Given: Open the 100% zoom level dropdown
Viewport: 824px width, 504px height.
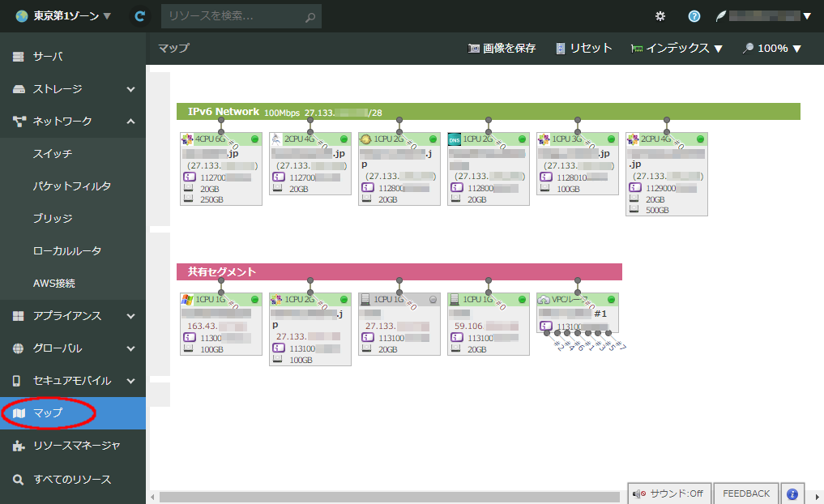Looking at the screenshot, I should pyautogui.click(x=772, y=49).
